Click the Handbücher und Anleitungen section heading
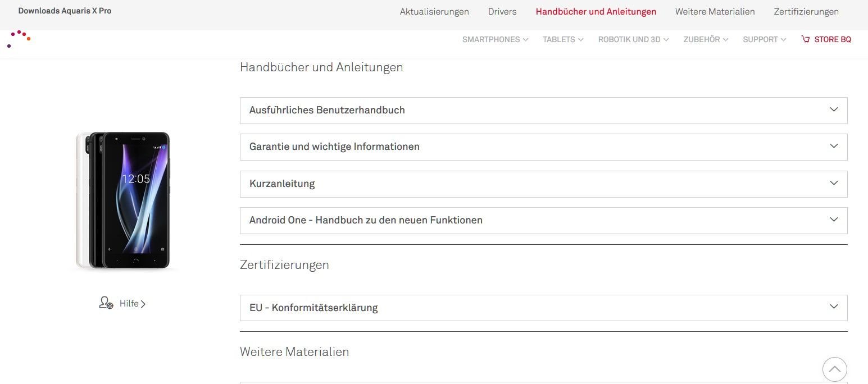 coord(321,67)
